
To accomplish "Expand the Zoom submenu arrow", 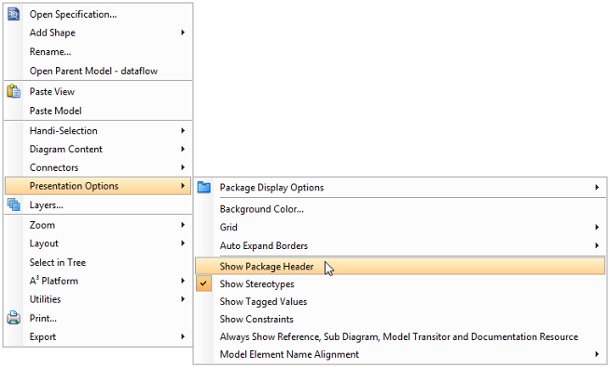I will click(182, 225).
